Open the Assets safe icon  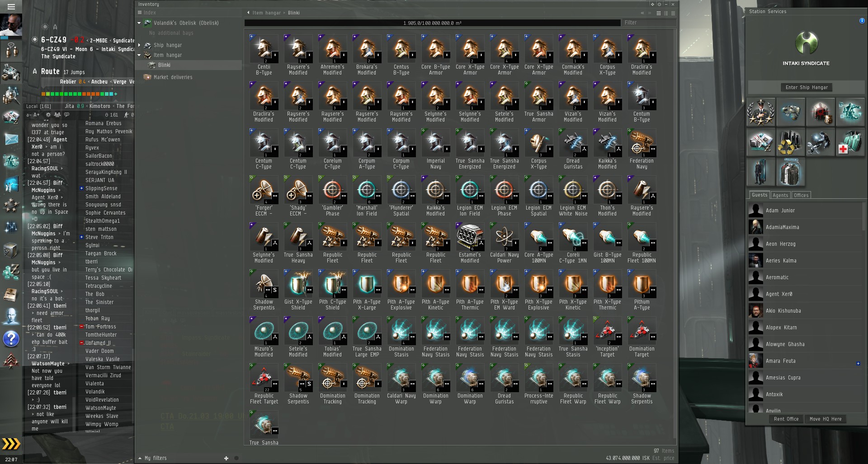(11, 250)
